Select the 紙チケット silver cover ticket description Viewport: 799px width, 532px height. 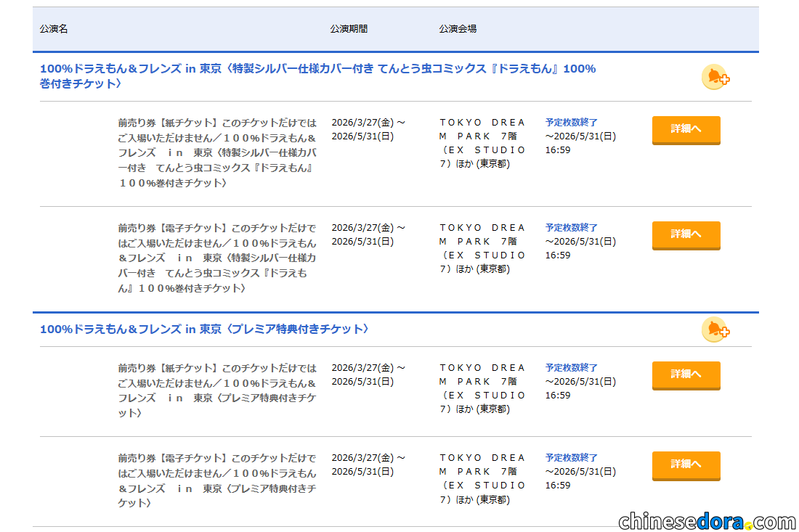click(x=217, y=153)
